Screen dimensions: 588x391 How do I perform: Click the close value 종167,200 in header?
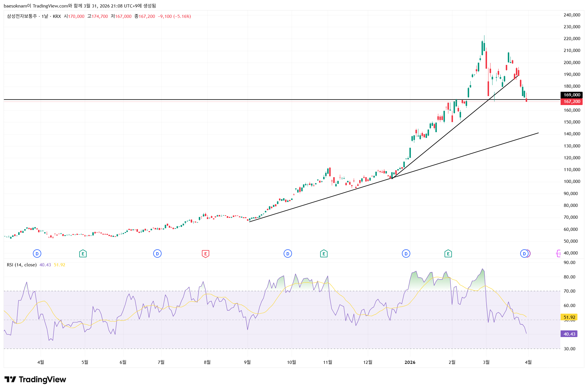145,16
